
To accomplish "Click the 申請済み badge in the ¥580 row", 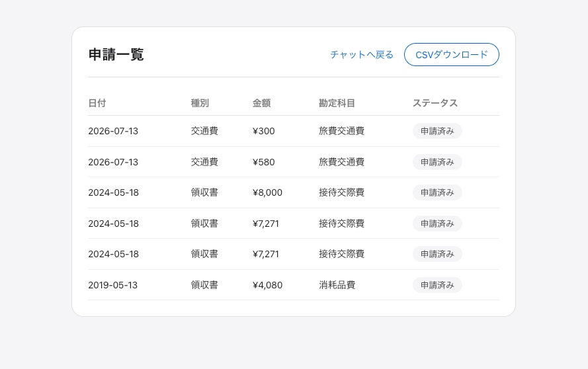I will click(x=437, y=162).
